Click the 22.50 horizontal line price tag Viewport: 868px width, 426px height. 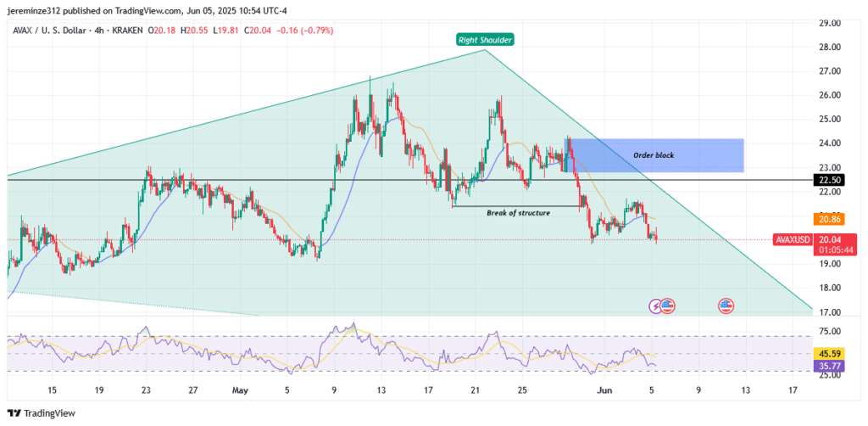tap(828, 180)
